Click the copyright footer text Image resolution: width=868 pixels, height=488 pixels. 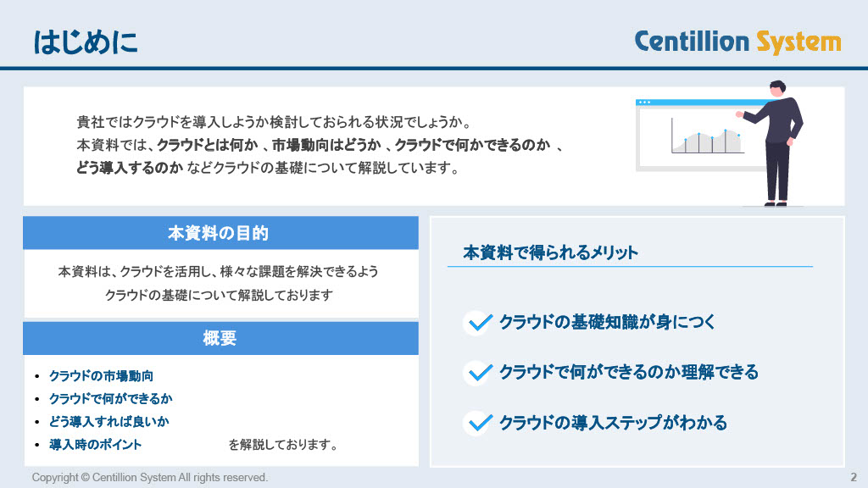(150, 478)
